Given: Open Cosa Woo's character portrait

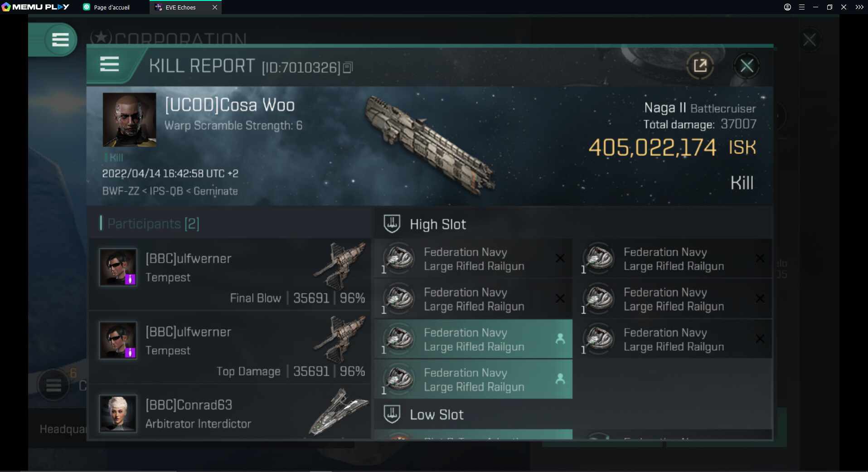Looking at the screenshot, I should (x=129, y=120).
